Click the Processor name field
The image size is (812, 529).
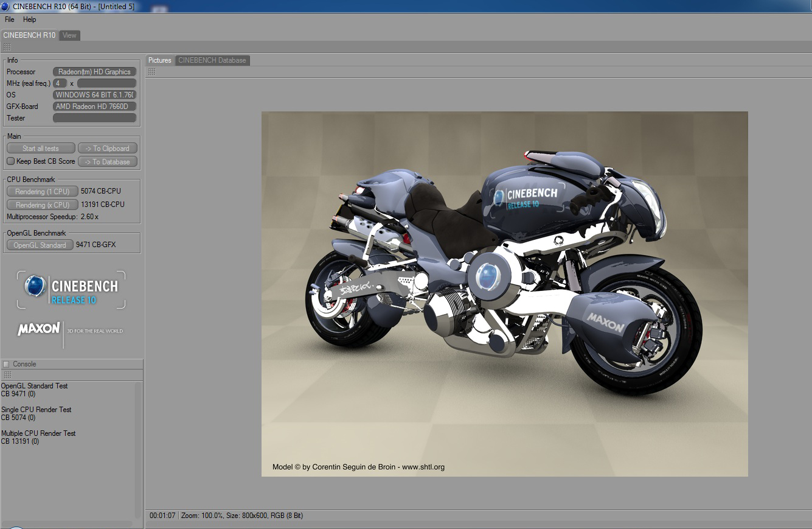pos(94,72)
